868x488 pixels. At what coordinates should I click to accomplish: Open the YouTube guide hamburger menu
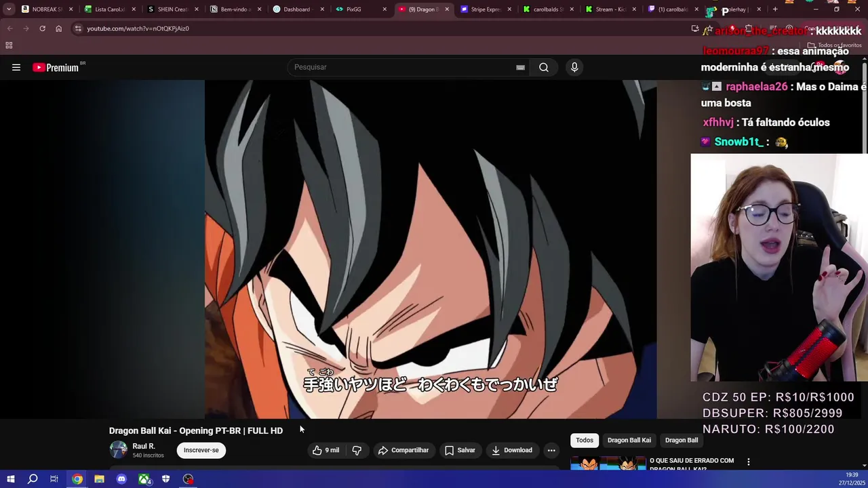pos(16,67)
